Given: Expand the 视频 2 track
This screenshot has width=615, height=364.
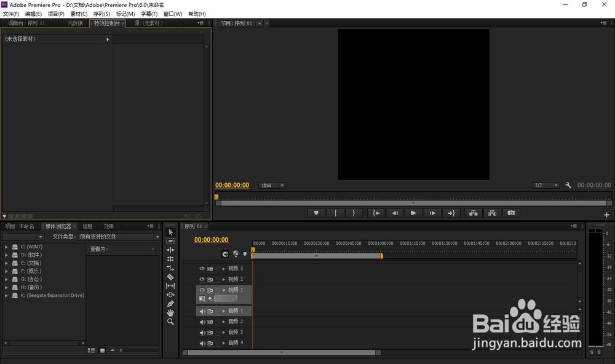Looking at the screenshot, I should (x=224, y=279).
